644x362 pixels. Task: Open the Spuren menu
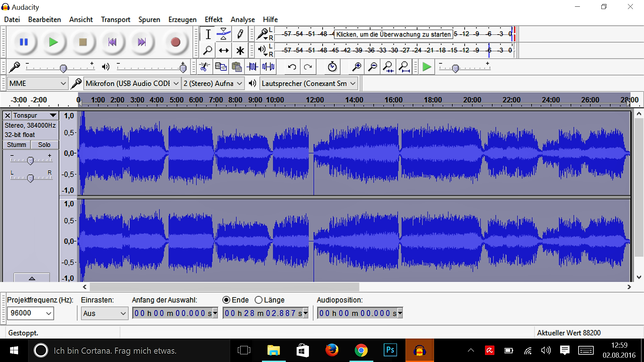pyautogui.click(x=149, y=19)
